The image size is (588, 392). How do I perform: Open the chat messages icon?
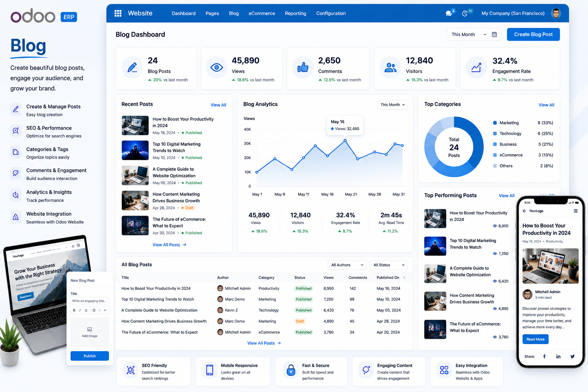pyautogui.click(x=449, y=13)
